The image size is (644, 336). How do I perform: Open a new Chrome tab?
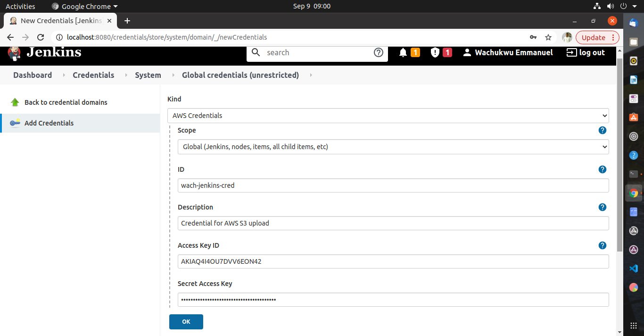pyautogui.click(x=127, y=21)
